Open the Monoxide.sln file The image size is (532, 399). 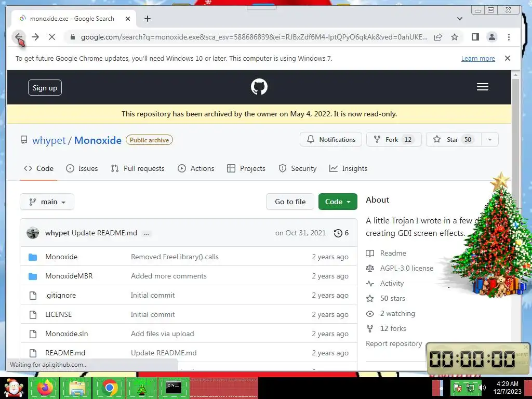[x=66, y=334]
